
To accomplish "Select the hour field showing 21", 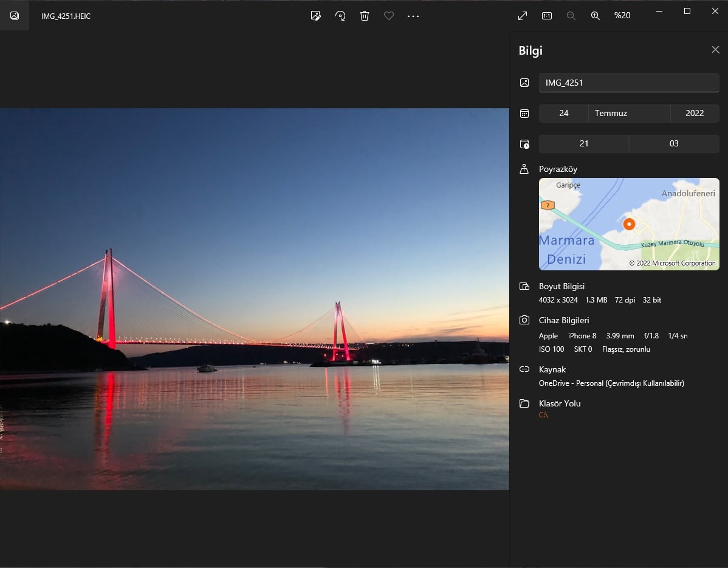I will click(x=583, y=143).
